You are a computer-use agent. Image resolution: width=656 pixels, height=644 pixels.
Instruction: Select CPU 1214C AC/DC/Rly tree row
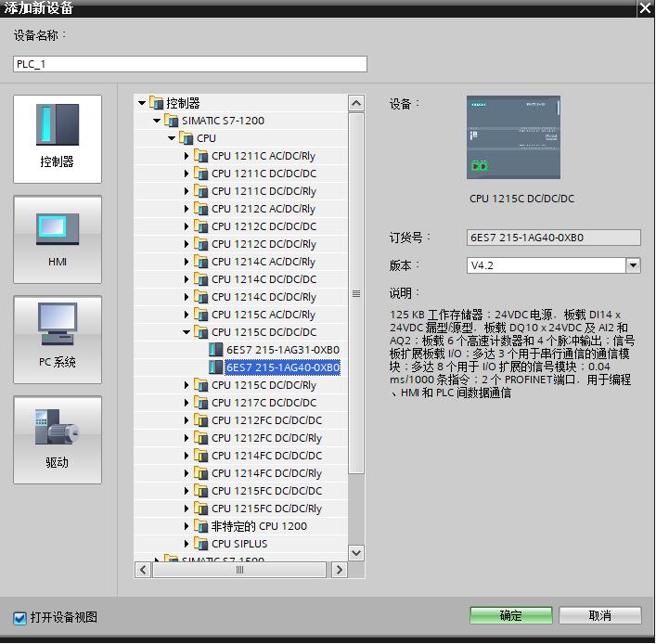pos(240,262)
